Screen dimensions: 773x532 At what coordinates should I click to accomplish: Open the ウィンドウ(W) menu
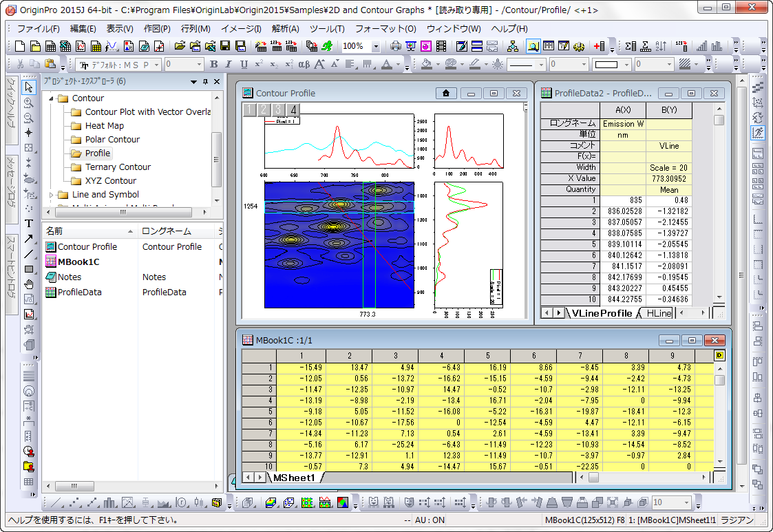pyautogui.click(x=454, y=29)
